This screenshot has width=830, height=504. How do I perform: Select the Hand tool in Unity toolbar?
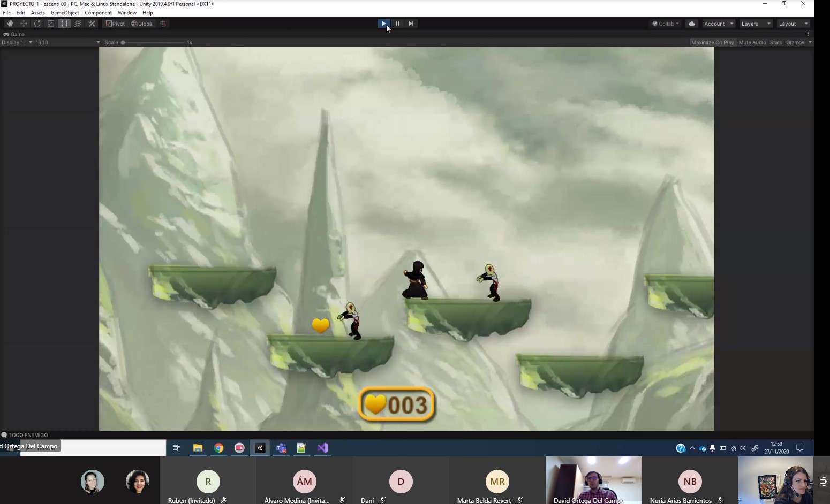tap(10, 24)
